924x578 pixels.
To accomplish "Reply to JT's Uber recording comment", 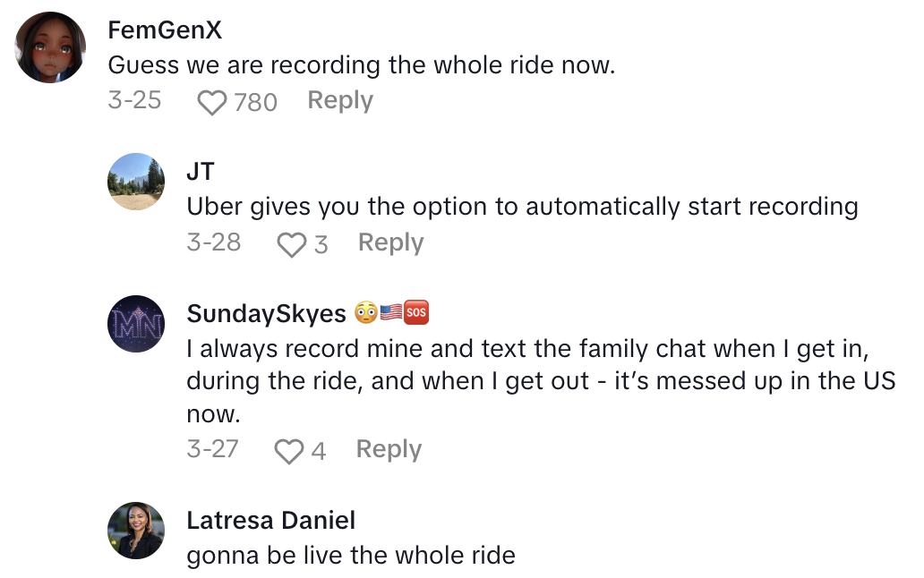I will 390,242.
